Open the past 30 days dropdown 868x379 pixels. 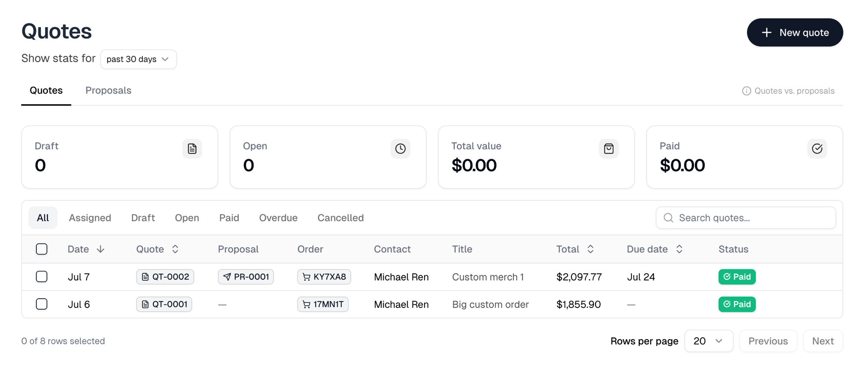(x=138, y=59)
